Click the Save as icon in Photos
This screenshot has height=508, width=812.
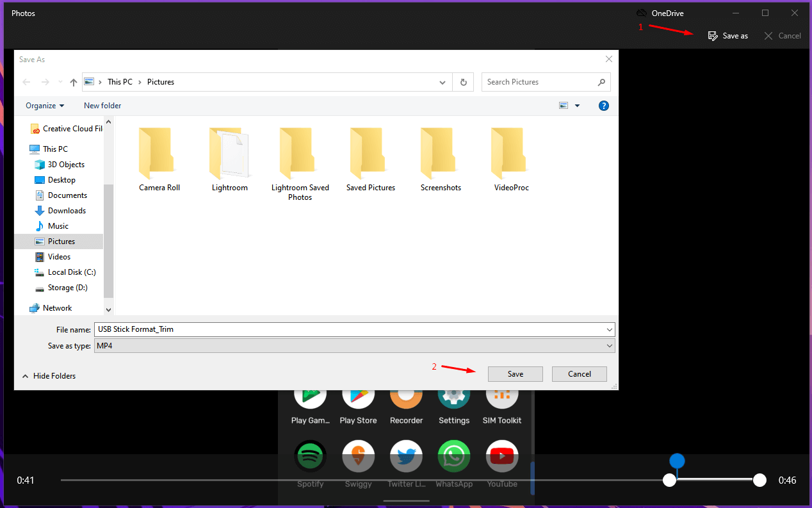pos(713,36)
